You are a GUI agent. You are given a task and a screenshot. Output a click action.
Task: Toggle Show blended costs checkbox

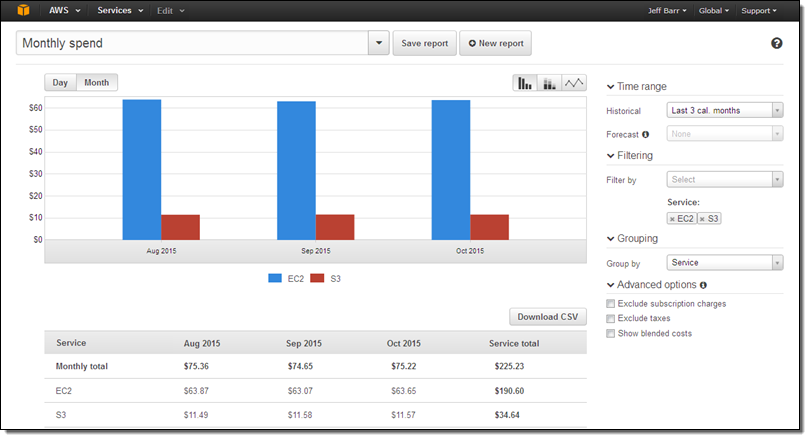coord(611,334)
